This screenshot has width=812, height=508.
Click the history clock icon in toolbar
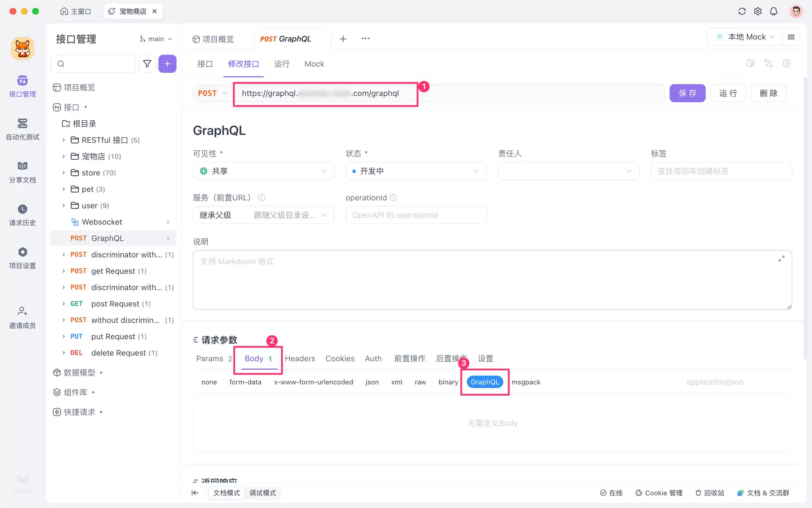tap(750, 63)
